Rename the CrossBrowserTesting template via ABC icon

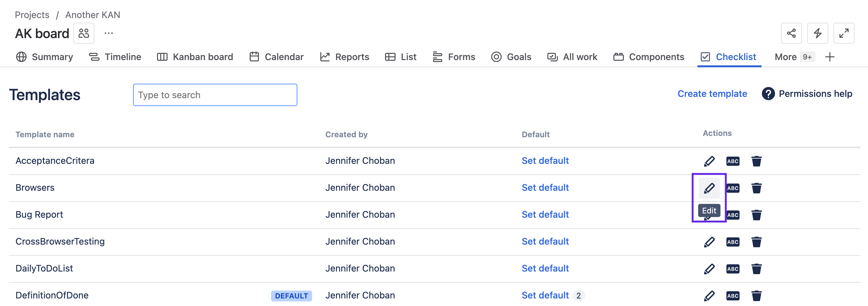733,242
